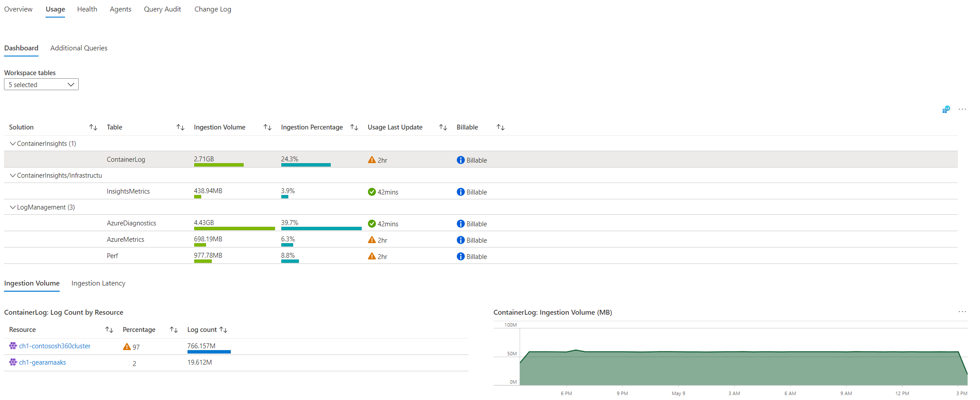Click the green AzureDiagnostics ingestion volume bar
Viewport: 980px width, 400px height.
coord(234,229)
